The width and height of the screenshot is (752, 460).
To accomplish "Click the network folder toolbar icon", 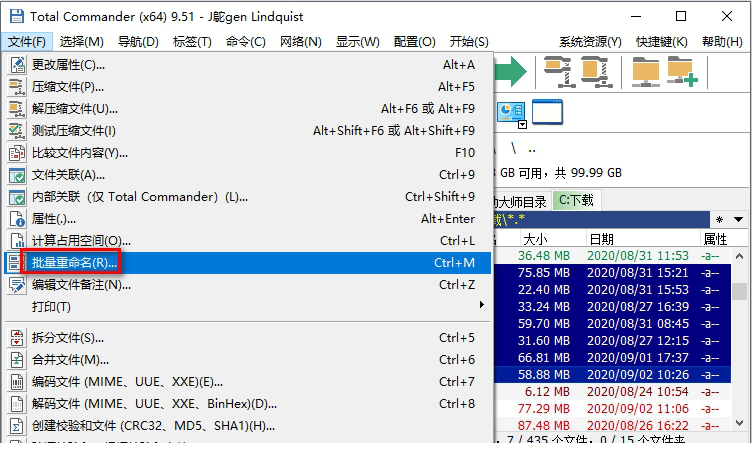I will coord(645,72).
